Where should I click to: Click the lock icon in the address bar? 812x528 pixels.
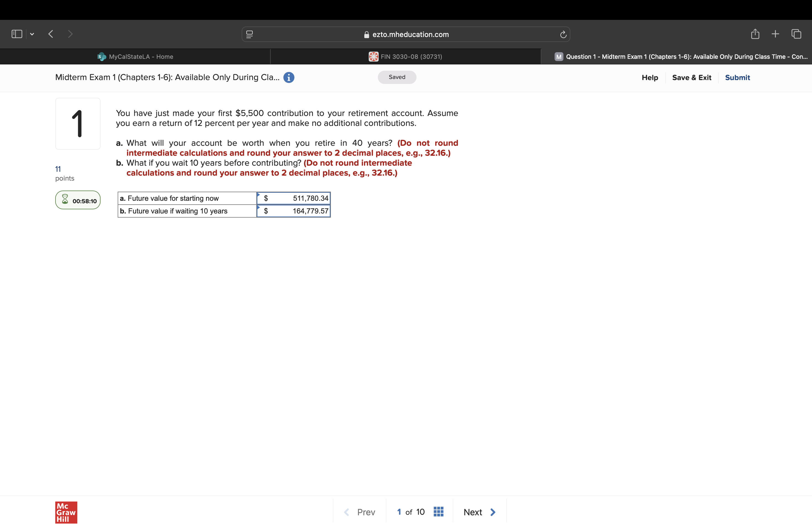coord(366,35)
